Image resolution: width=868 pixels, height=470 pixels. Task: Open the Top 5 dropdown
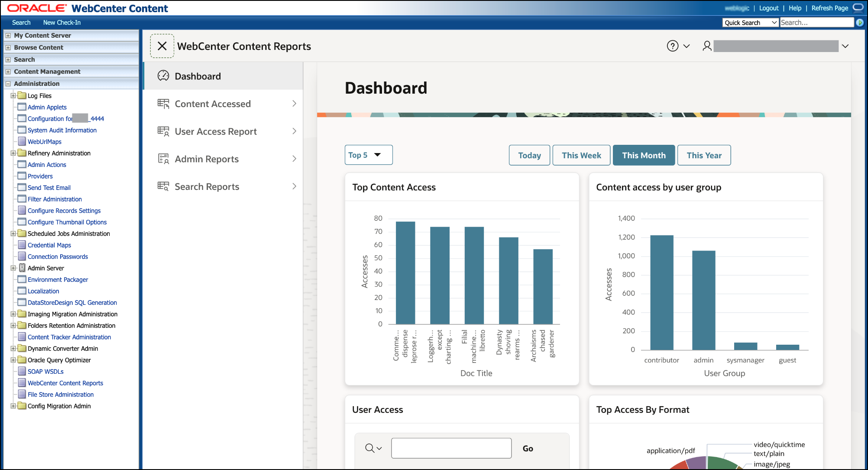[x=369, y=155]
